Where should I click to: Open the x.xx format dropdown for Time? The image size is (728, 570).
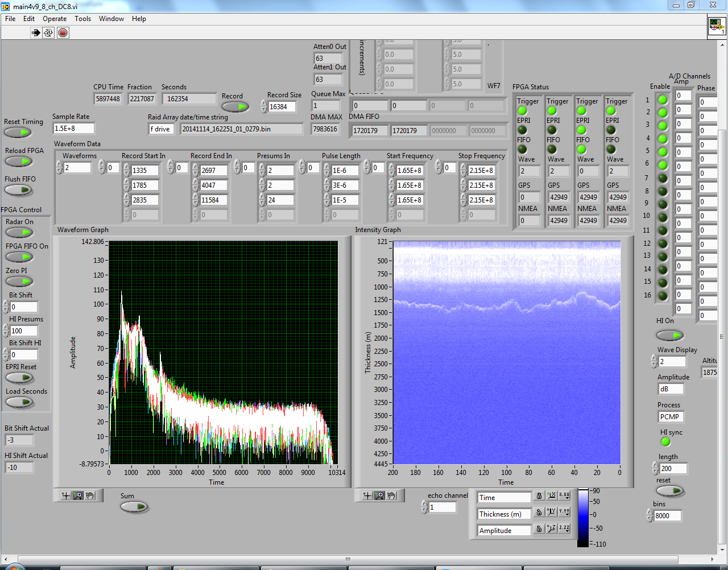coord(564,497)
